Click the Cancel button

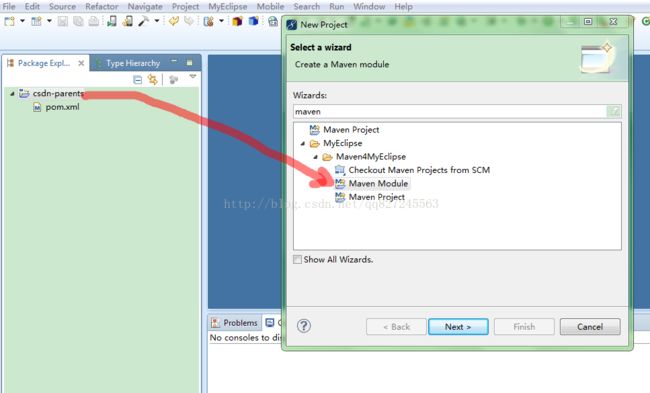(x=590, y=327)
